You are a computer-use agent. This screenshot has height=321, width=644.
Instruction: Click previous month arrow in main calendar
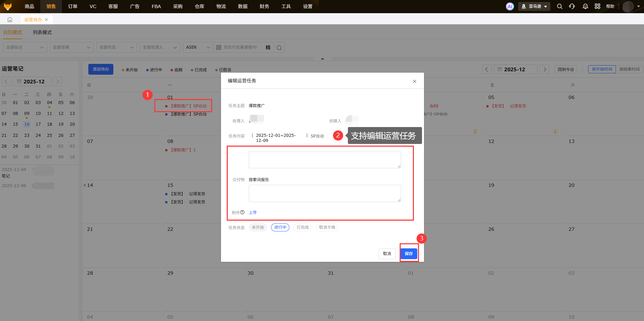tap(487, 69)
